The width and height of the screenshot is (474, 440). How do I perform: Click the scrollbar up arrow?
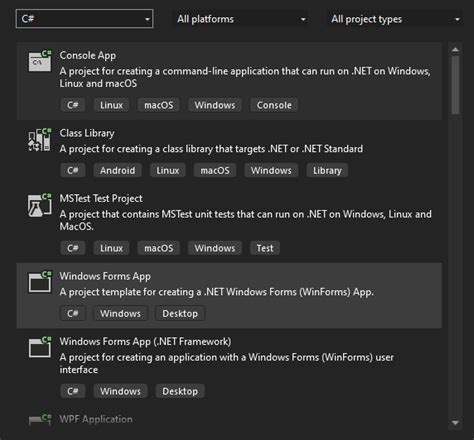pos(455,50)
